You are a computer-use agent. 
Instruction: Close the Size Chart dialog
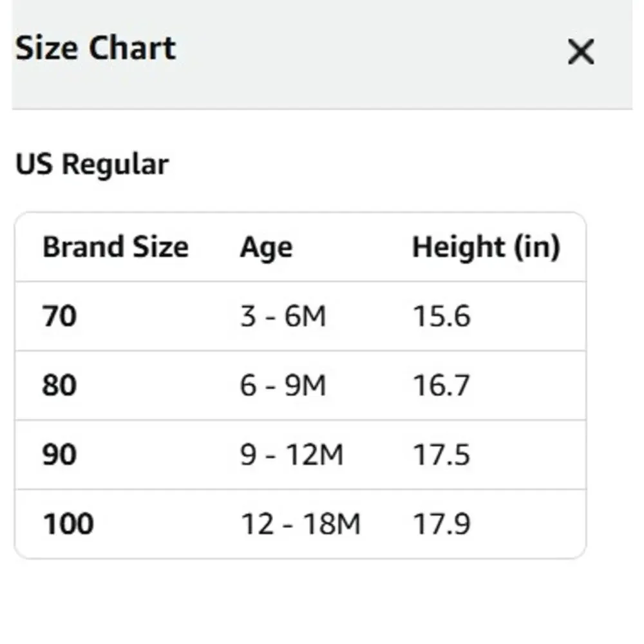coord(581,52)
